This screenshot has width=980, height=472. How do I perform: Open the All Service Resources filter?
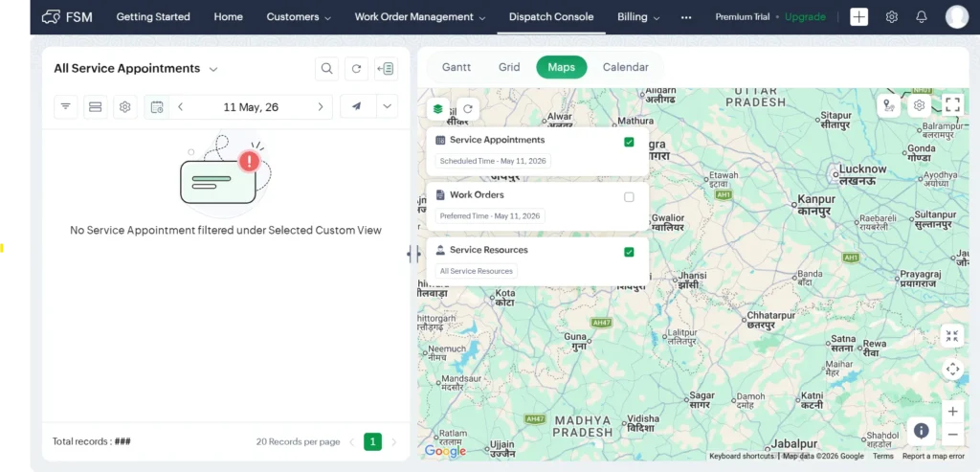477,271
